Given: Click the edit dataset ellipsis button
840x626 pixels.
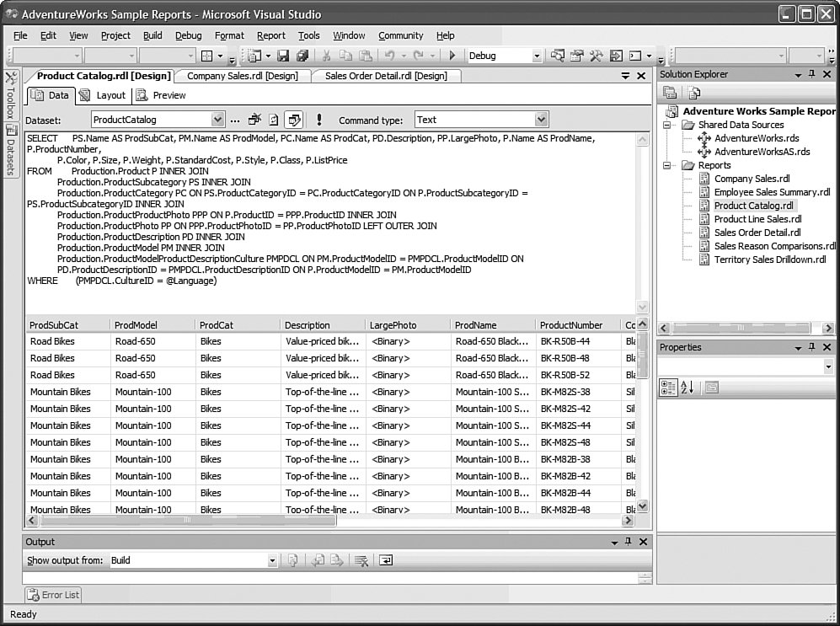Looking at the screenshot, I should click(x=235, y=120).
